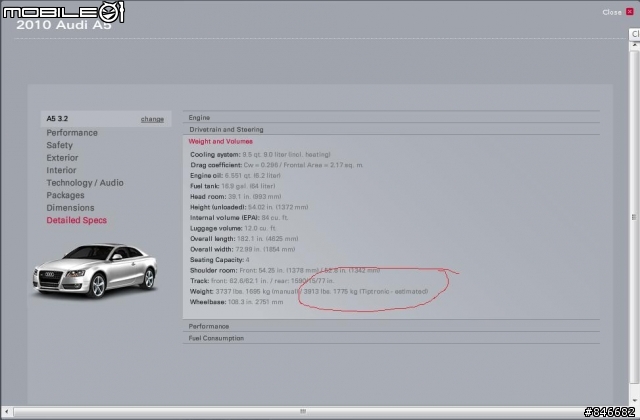The height and width of the screenshot is (420, 640).
Task: Open the Safety sidebar section
Action: pos(60,145)
